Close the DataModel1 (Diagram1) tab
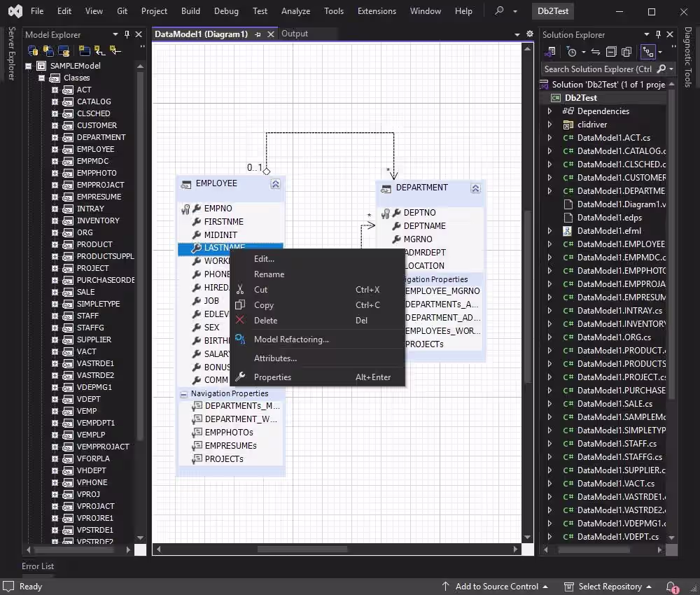The height and width of the screenshot is (595, 700). [270, 34]
